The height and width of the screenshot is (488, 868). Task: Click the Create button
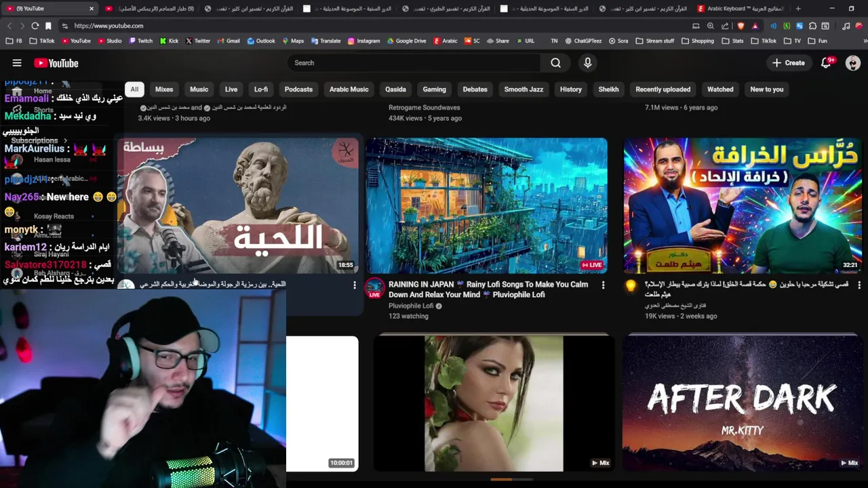pyautogui.click(x=789, y=63)
